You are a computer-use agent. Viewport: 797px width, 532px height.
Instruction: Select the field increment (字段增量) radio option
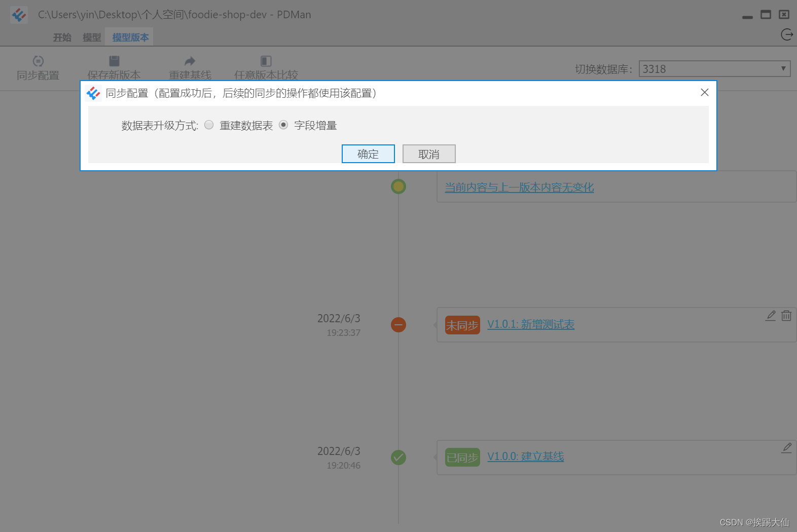tap(283, 125)
